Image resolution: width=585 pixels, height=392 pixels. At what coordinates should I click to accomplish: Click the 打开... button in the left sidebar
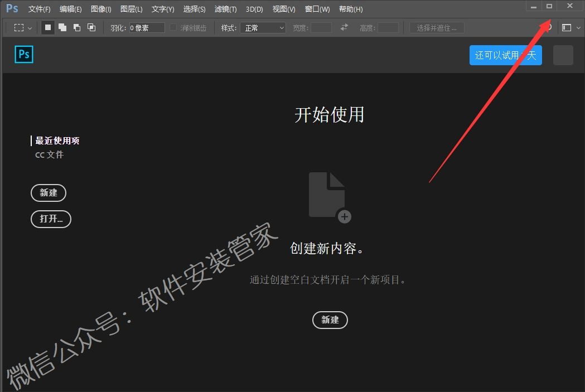click(x=51, y=219)
